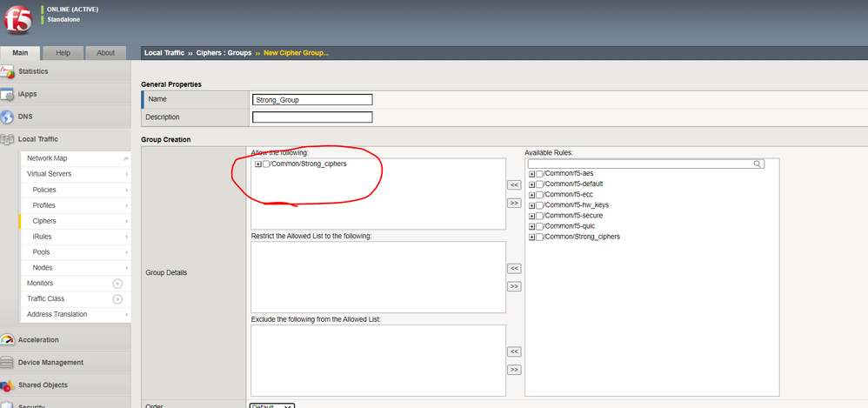Switch to the Help tab
The image size is (868, 408).
click(x=63, y=53)
